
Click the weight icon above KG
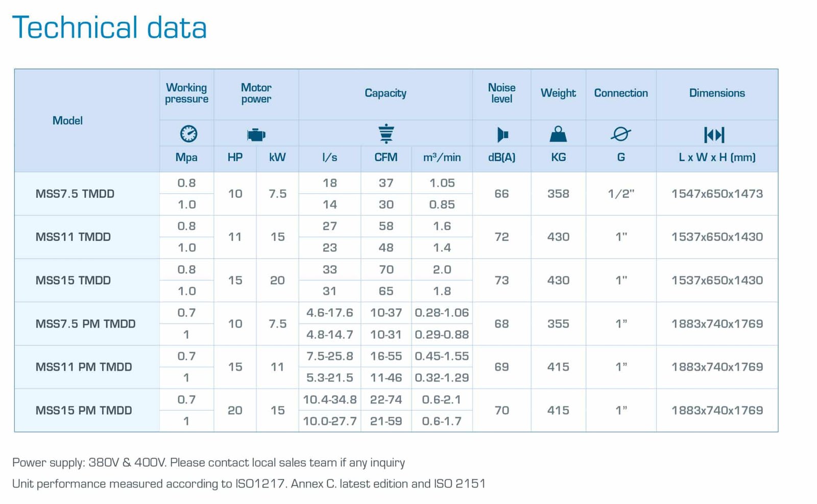[558, 134]
